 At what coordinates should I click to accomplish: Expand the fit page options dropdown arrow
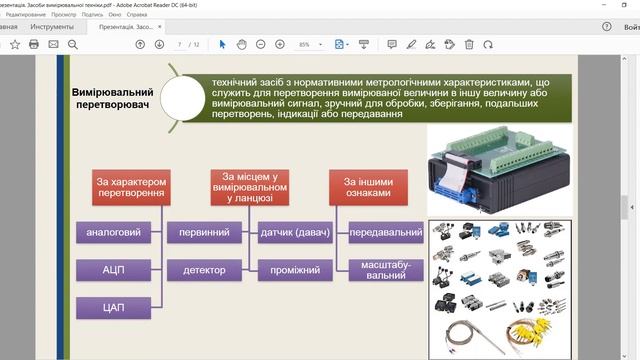[x=347, y=44]
